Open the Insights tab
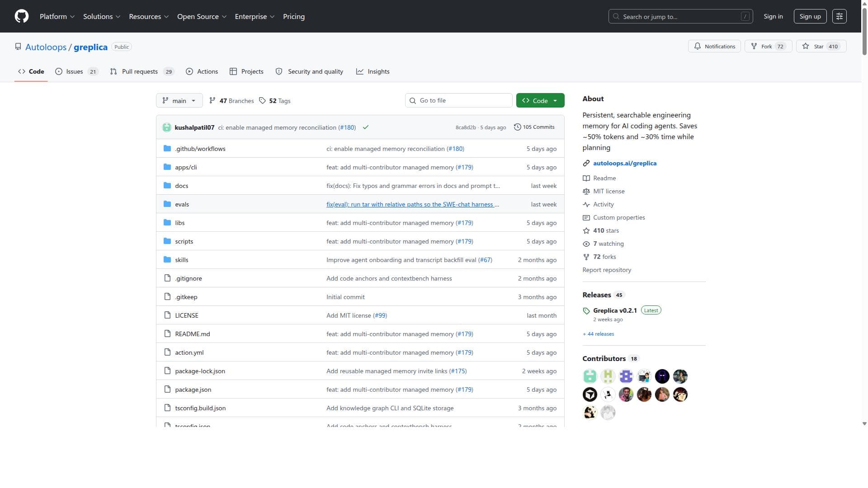Image resolution: width=868 pixels, height=488 pixels. [373, 71]
